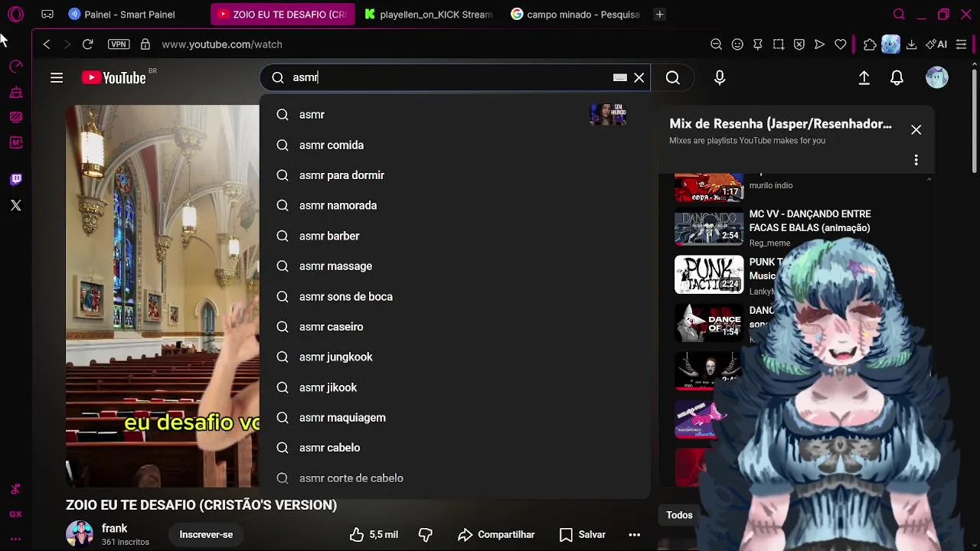Start the snapshot capture tool
Image resolution: width=980 pixels, height=551 pixels.
pyautogui.click(x=779, y=44)
